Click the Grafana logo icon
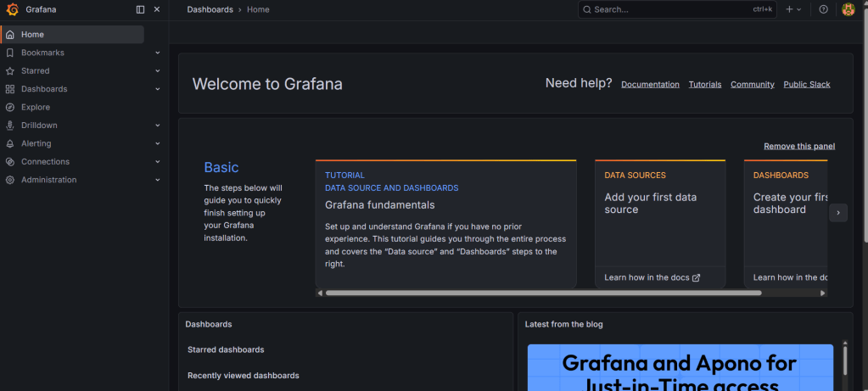 click(12, 9)
